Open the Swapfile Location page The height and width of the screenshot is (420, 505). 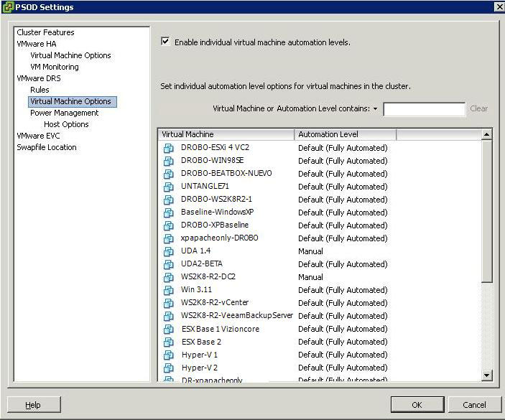[x=47, y=147]
